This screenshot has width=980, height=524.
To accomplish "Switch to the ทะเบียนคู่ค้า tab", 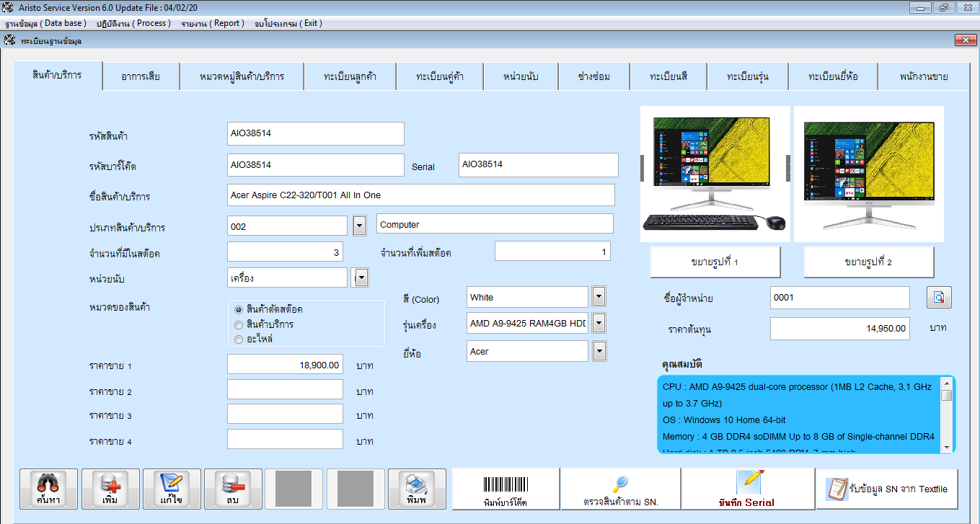I will (x=439, y=76).
